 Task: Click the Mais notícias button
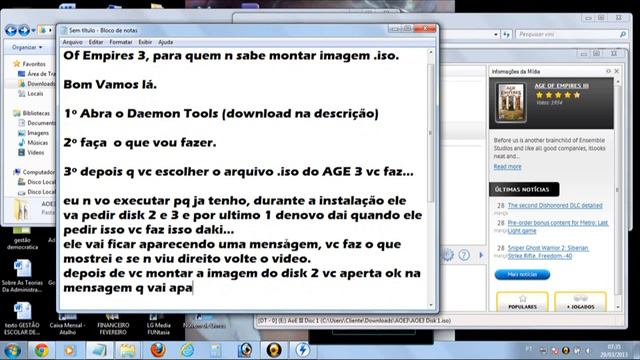click(x=522, y=274)
